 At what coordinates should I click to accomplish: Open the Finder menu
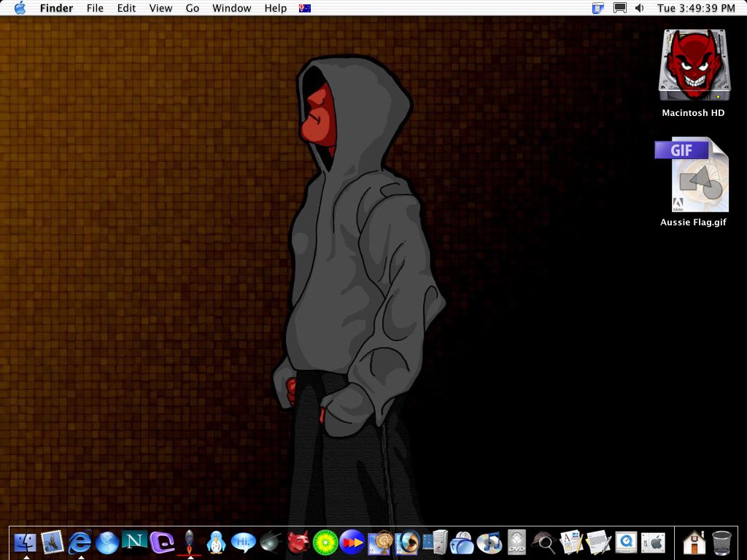point(56,8)
